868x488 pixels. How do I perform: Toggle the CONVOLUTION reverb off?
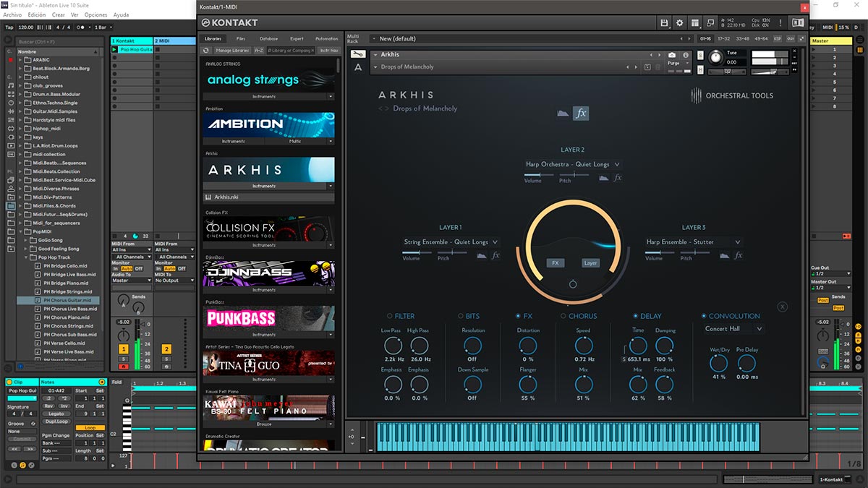[x=704, y=316]
